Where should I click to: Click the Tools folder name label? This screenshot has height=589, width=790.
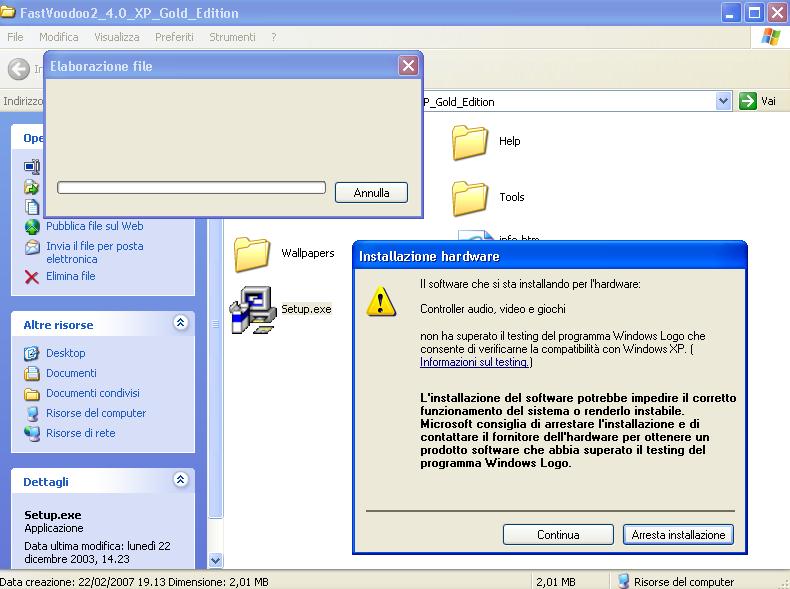point(511,197)
